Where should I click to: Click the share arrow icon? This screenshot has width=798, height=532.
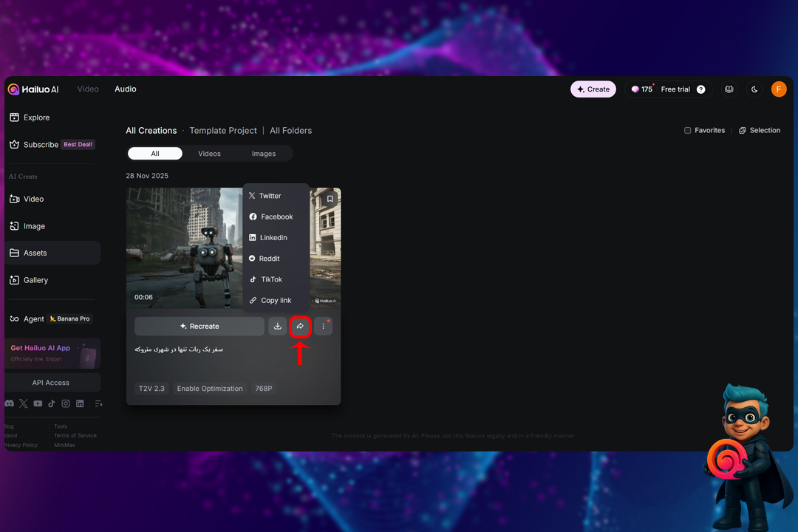(x=300, y=326)
